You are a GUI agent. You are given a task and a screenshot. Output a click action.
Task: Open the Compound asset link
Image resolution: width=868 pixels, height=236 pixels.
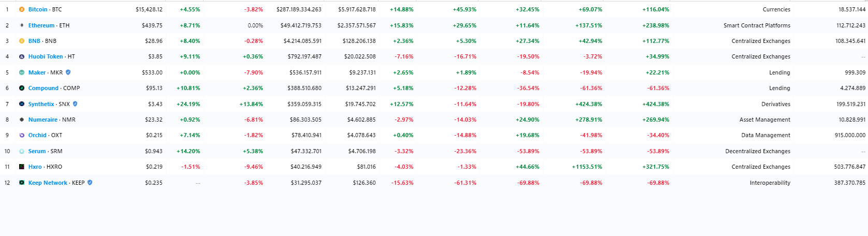point(44,88)
